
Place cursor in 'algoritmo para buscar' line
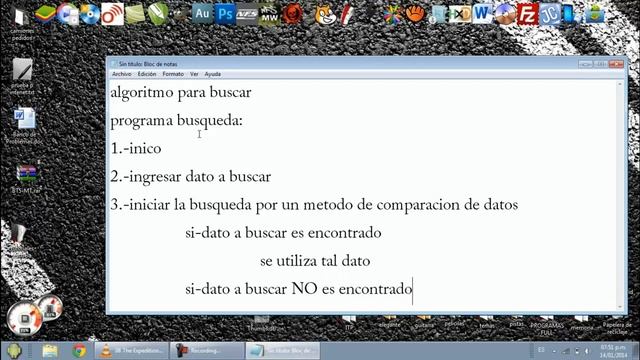point(181,92)
